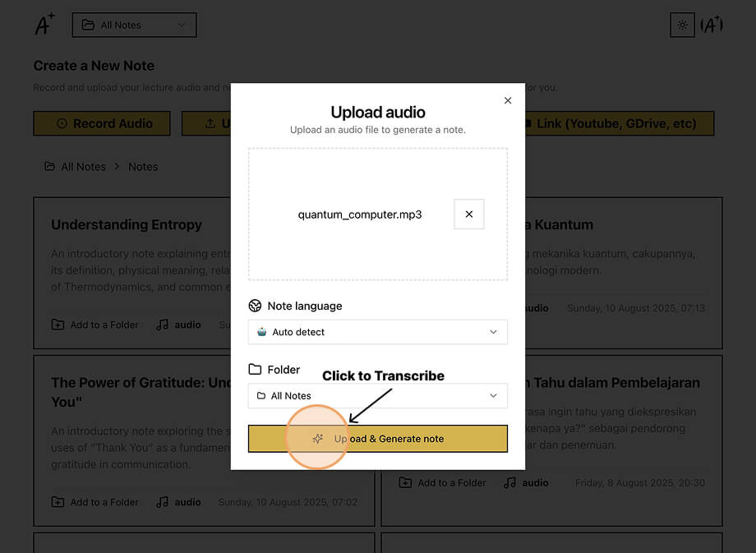Toggle the light/dark theme sun button
The image size is (756, 553).
[x=682, y=25]
